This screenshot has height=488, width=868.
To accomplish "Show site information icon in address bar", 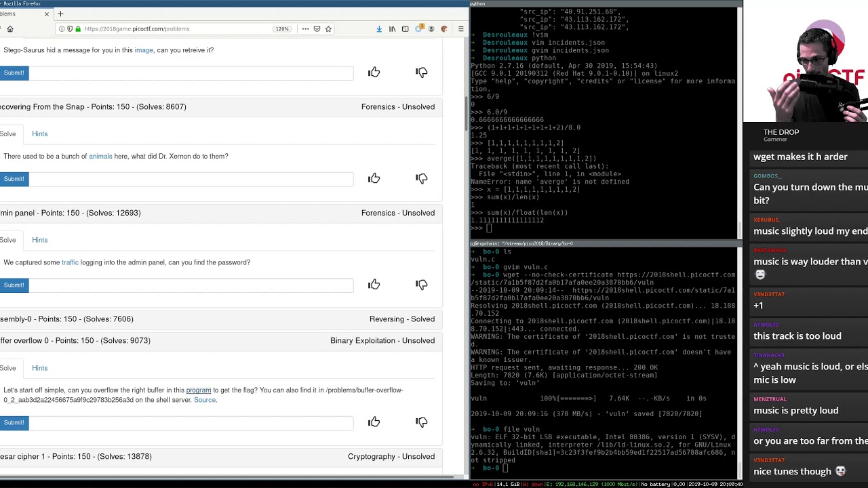I will coord(62,29).
